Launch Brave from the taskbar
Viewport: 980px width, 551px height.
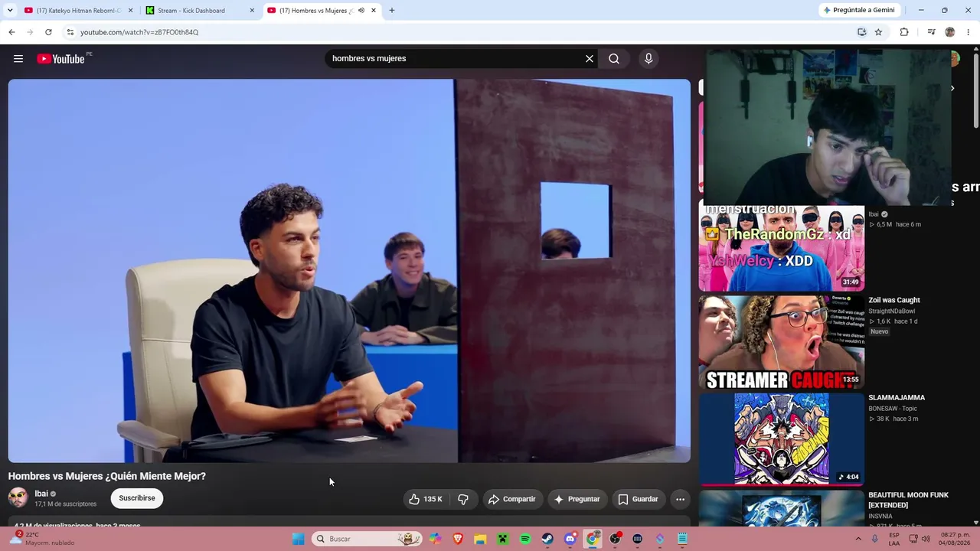coord(458,539)
